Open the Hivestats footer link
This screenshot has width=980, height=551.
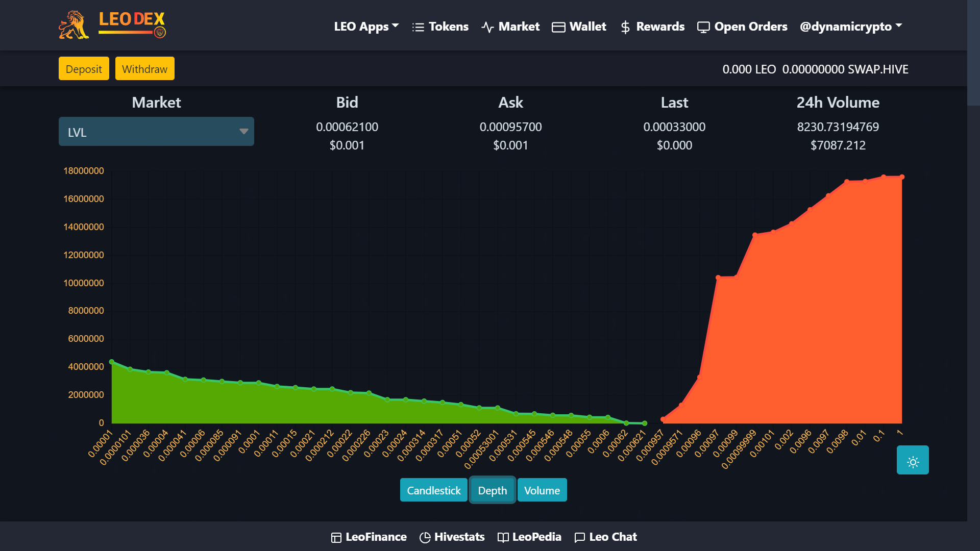click(452, 537)
